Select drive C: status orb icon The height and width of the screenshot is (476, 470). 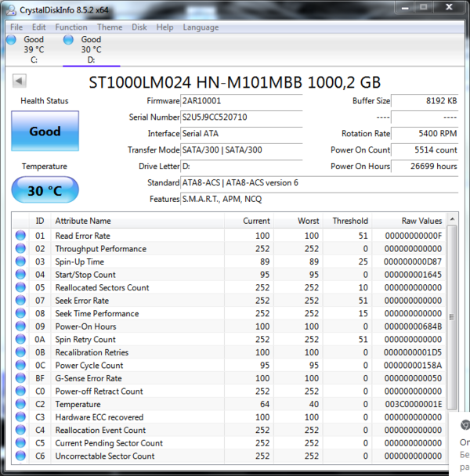tap(11, 39)
